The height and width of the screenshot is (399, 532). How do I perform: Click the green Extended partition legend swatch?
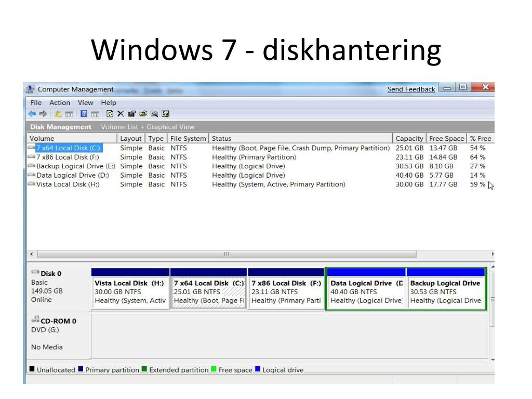(144, 369)
